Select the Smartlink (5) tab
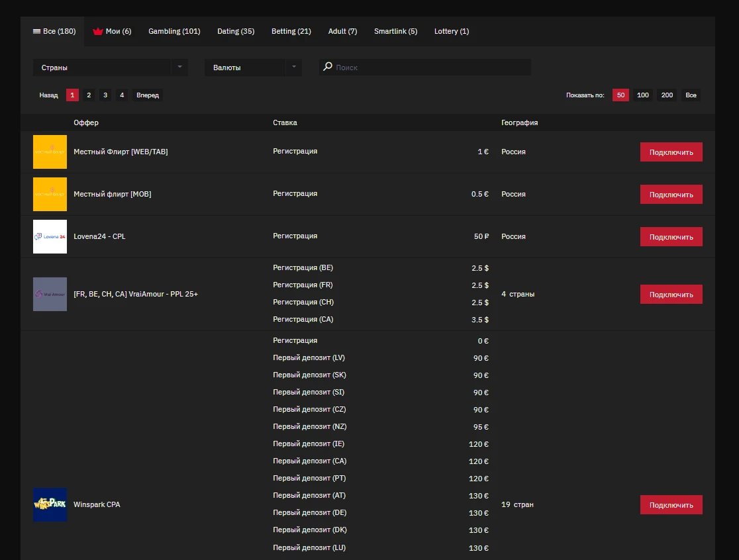This screenshot has height=560, width=739. coord(395,31)
